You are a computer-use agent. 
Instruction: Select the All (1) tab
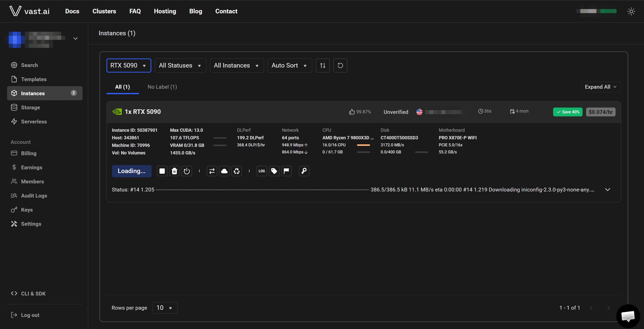point(122,87)
